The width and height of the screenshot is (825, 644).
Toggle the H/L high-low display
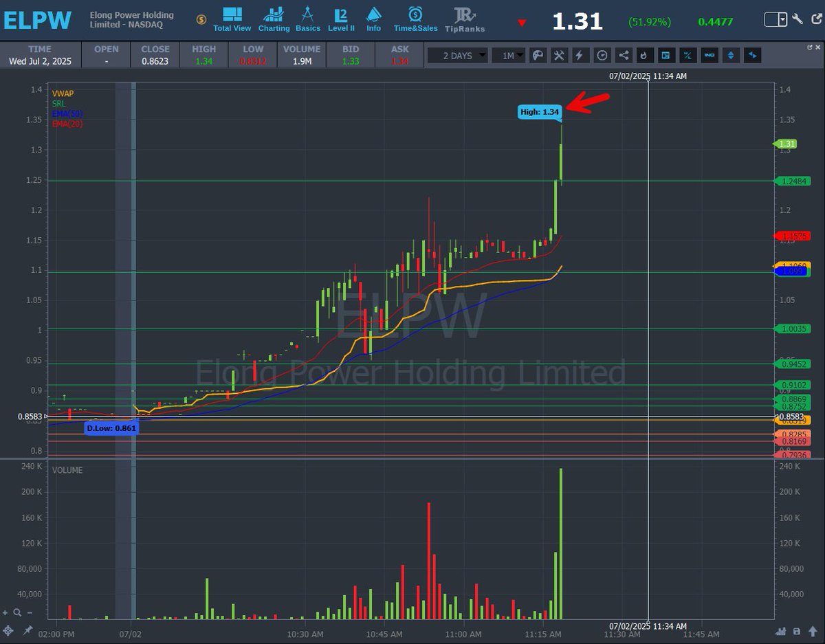(x=687, y=55)
